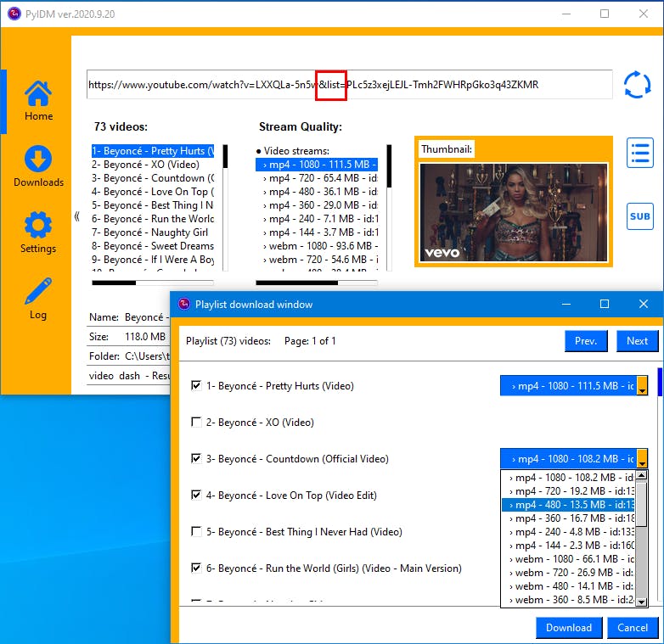Click stream quality horizontal scrollbar
The image size is (664, 644).
[317, 283]
